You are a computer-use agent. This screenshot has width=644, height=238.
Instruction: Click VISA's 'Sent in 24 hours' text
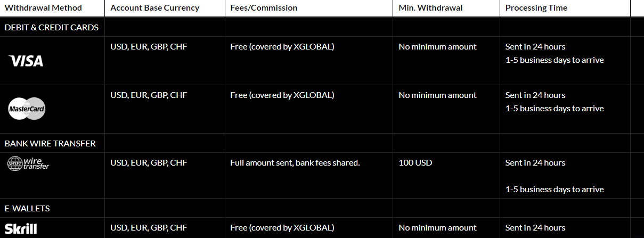pyautogui.click(x=535, y=47)
